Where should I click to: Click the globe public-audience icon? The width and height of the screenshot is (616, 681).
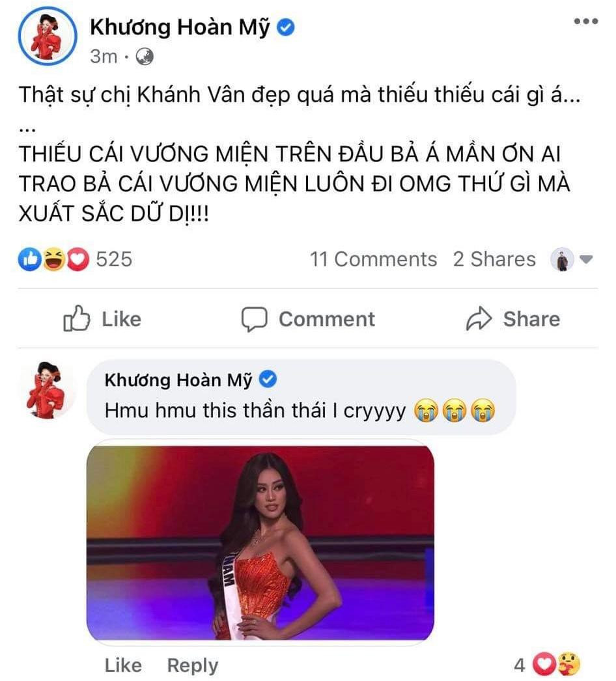pos(144,57)
